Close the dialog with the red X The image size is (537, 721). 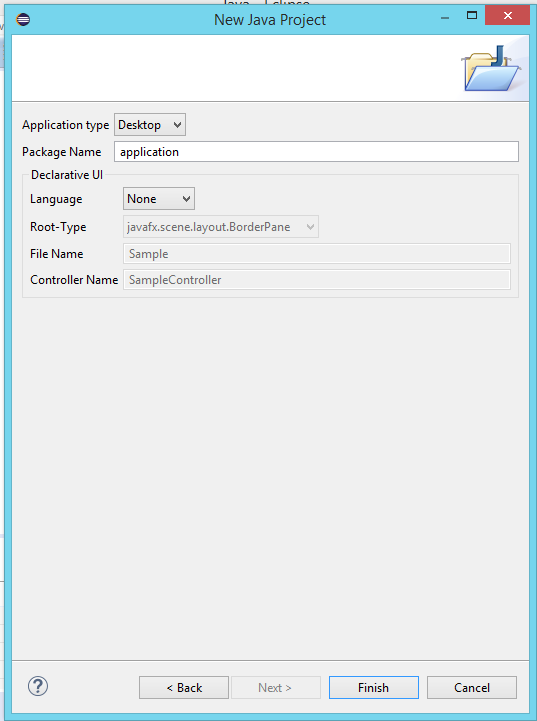pos(508,16)
